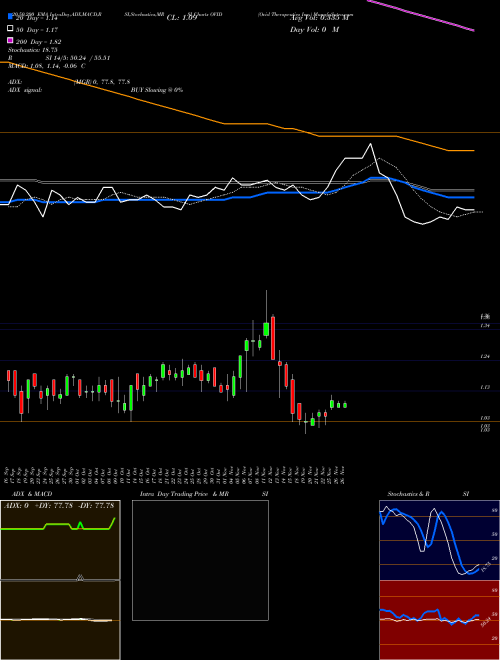Click the 1.13 price axis label
The width and height of the screenshot is (500, 660).
[485, 387]
